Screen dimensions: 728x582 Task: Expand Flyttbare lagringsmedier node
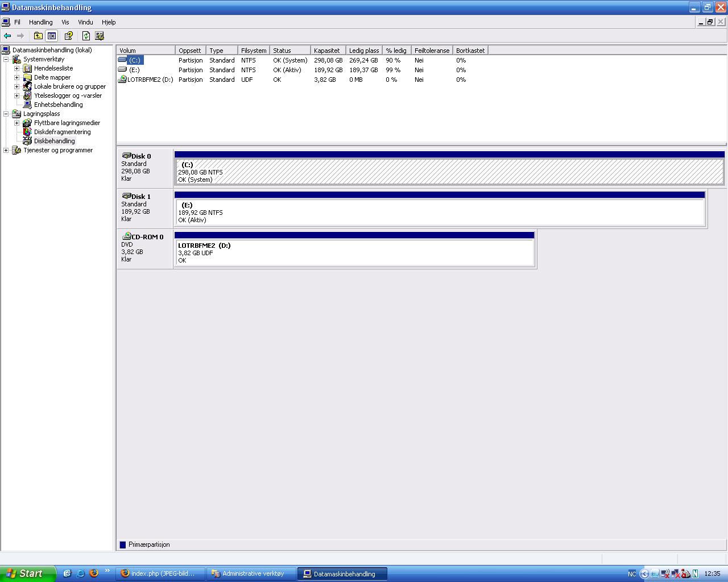point(17,123)
